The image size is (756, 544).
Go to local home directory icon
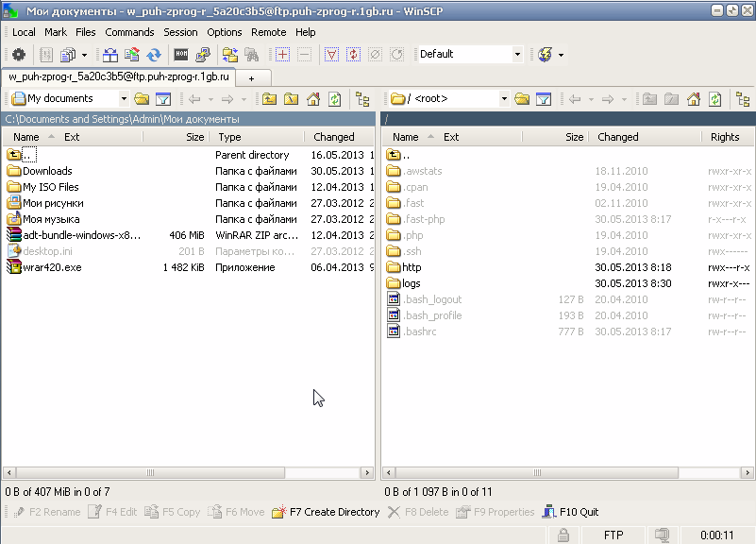tap(313, 99)
